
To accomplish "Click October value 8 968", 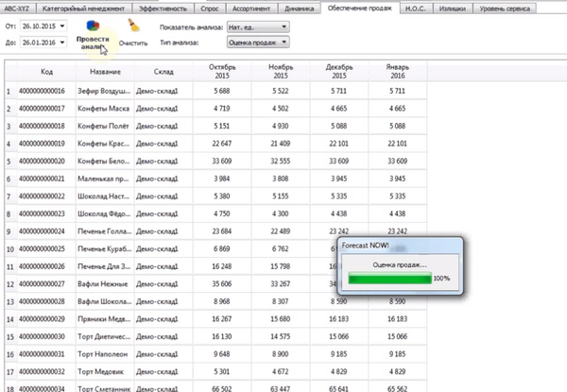I will 222,301.
